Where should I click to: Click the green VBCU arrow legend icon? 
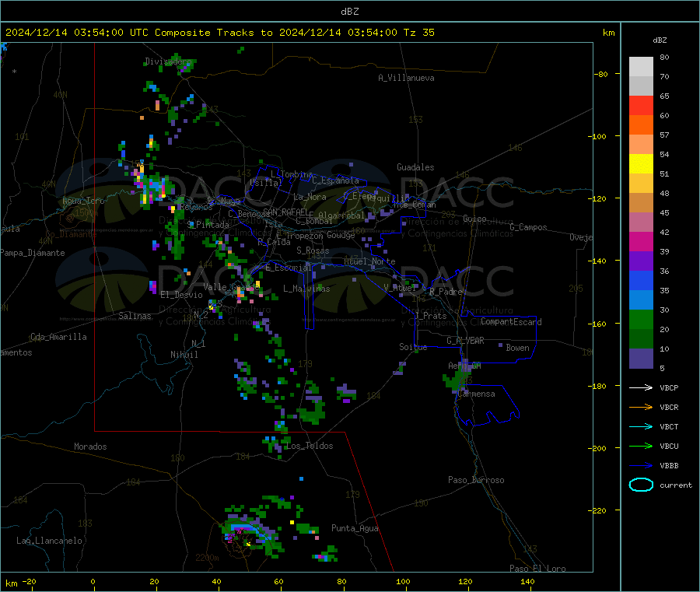pos(641,446)
